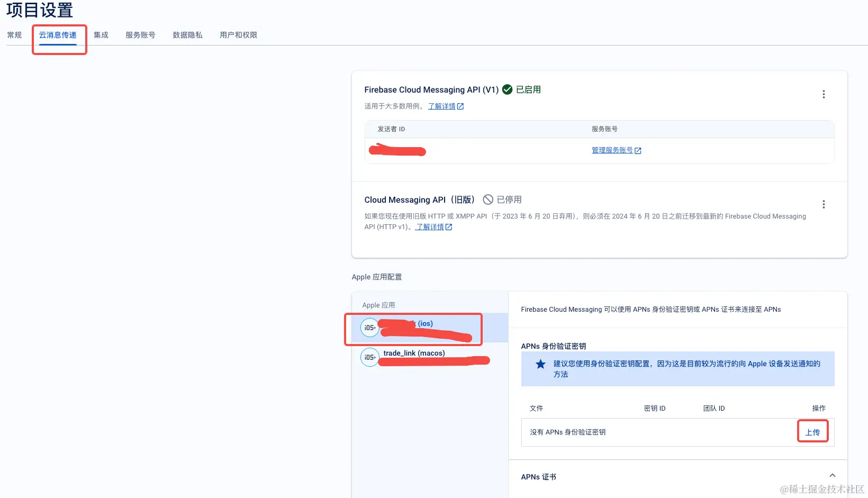The width and height of the screenshot is (868, 498).
Task: Open the 管理服务账号 link
Action: pyautogui.click(x=612, y=150)
